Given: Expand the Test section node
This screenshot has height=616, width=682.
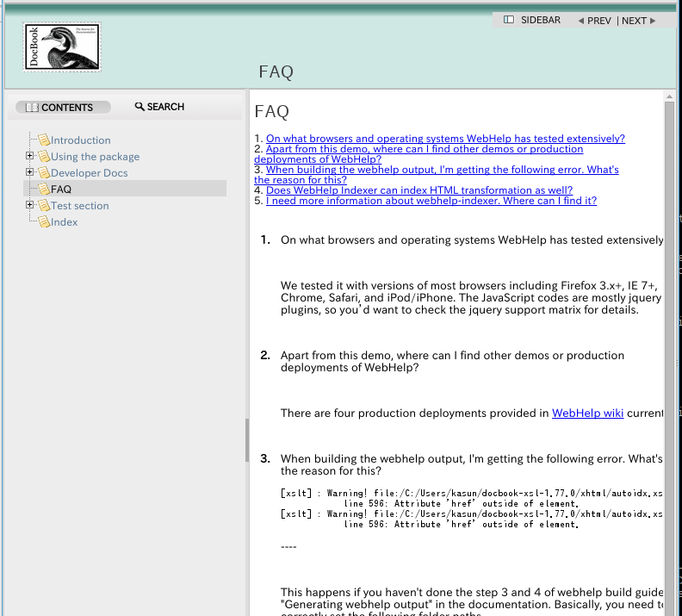Looking at the screenshot, I should [x=29, y=204].
